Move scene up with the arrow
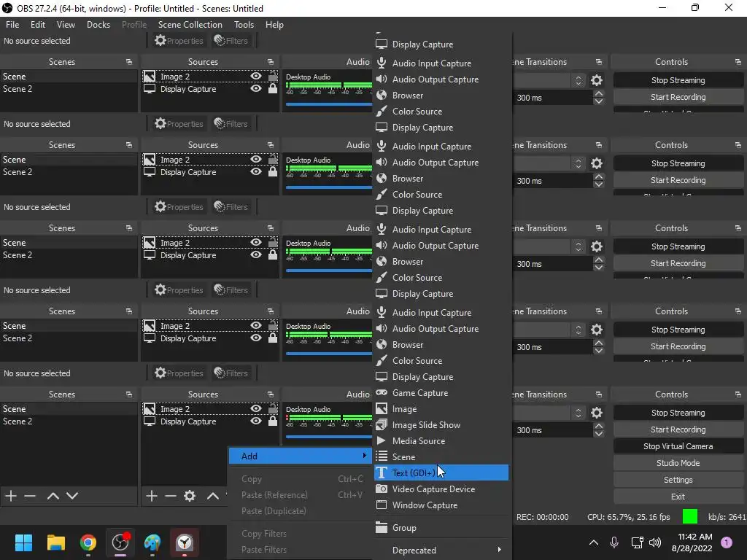 point(53,496)
